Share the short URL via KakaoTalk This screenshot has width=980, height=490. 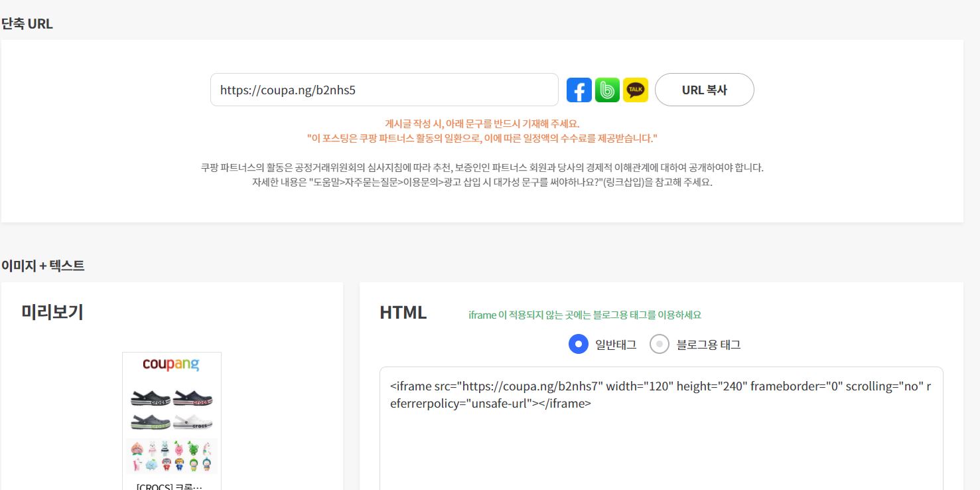(x=636, y=90)
